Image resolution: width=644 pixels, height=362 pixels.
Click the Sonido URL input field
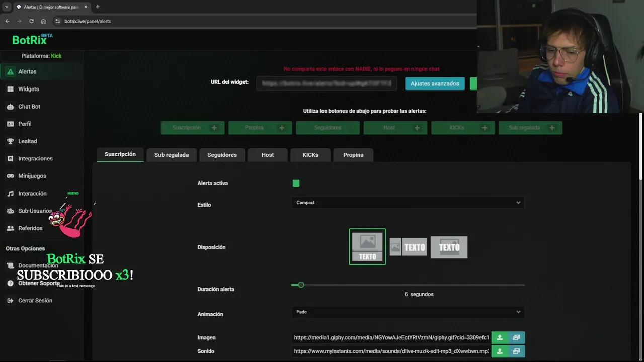[x=391, y=351]
